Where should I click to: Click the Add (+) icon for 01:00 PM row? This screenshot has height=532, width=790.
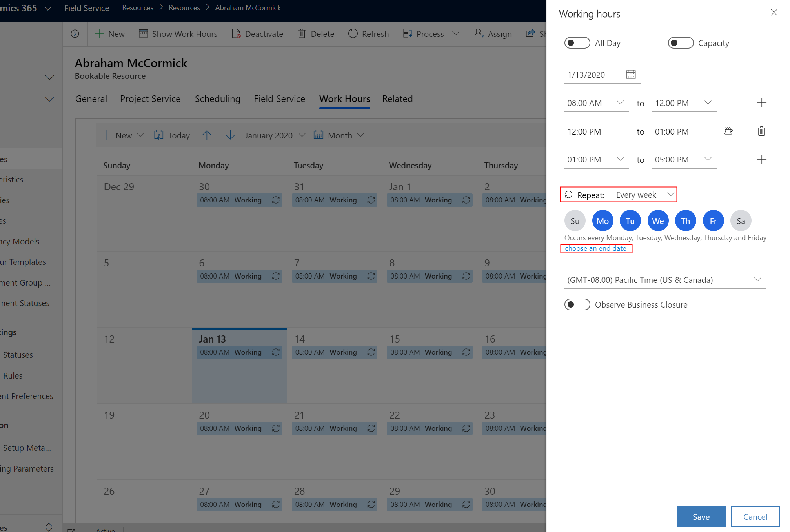[x=761, y=159]
